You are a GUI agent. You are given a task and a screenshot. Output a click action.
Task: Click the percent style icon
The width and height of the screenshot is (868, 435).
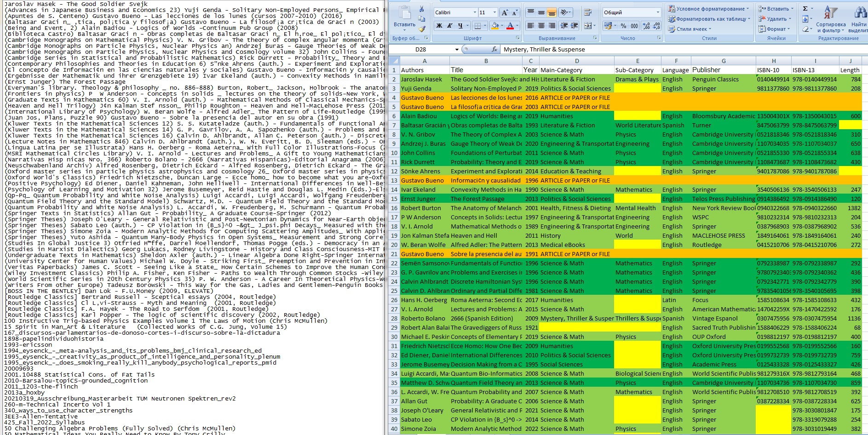[623, 26]
